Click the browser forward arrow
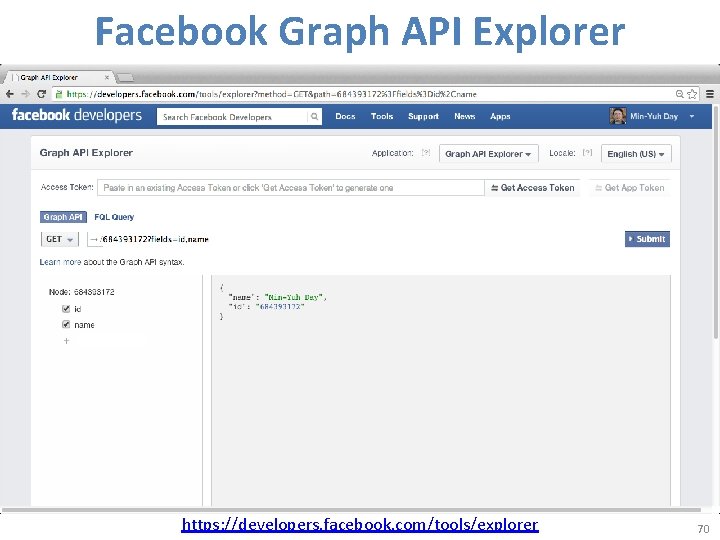Viewport: 720px width, 540px height. click(25, 94)
